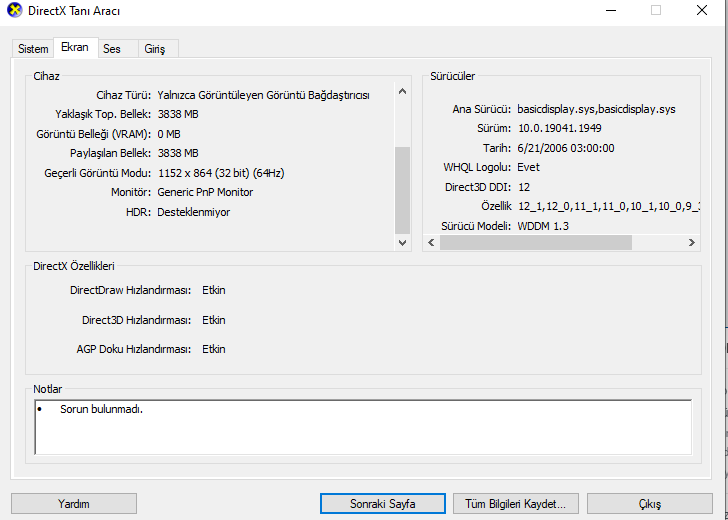Select the Ekran tab
The image size is (728, 520).
click(x=75, y=47)
